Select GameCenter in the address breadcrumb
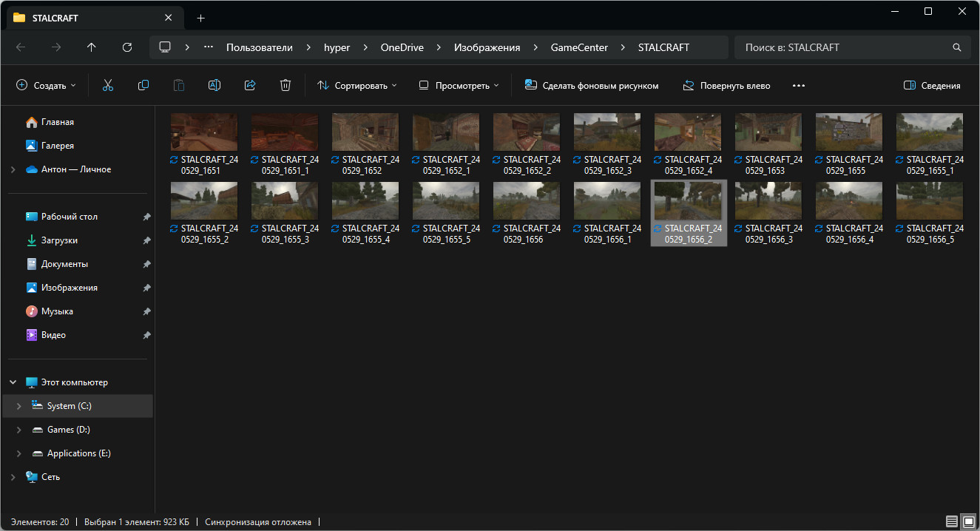Image resolution: width=980 pixels, height=531 pixels. pyautogui.click(x=579, y=47)
